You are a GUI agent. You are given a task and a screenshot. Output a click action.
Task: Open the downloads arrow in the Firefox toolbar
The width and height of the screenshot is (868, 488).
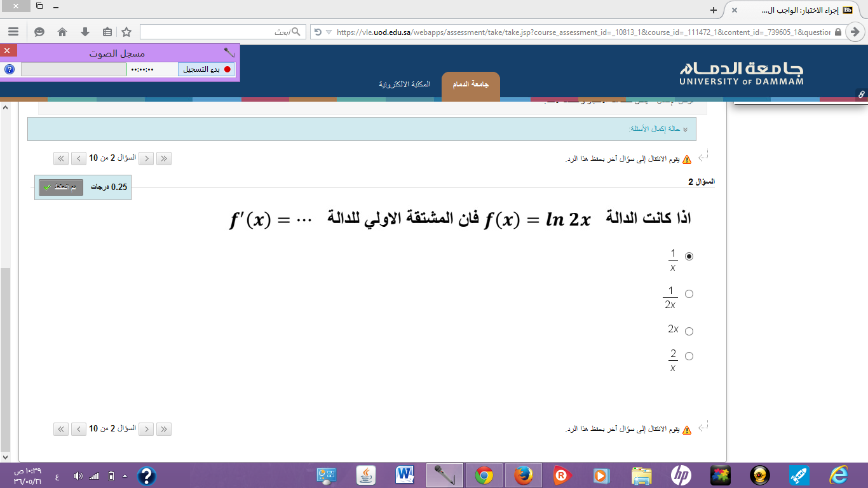pyautogui.click(x=85, y=32)
